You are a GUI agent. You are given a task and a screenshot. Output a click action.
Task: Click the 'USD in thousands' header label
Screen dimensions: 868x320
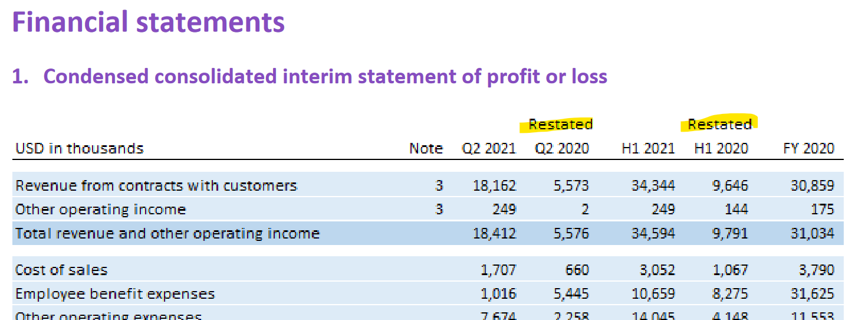point(79,148)
